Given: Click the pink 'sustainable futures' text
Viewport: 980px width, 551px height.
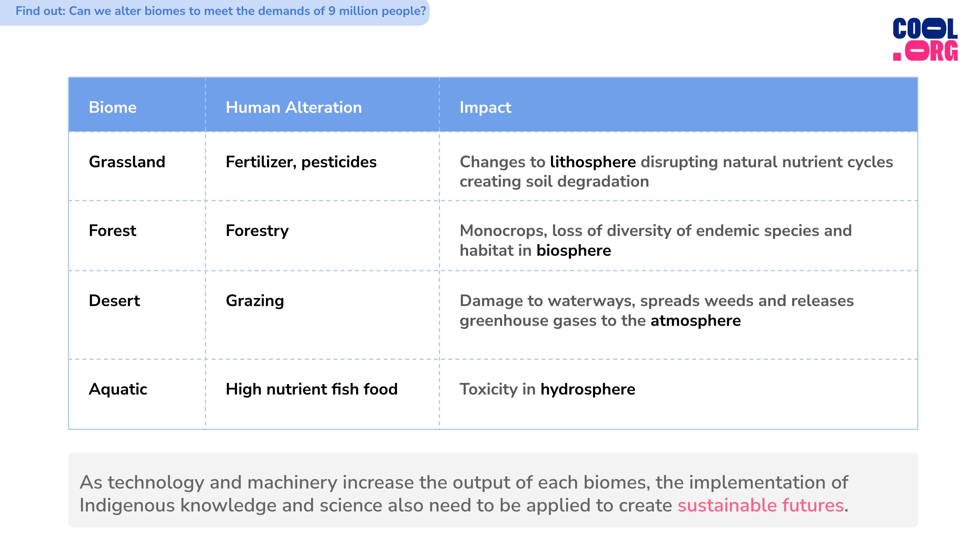Looking at the screenshot, I should tap(760, 505).
